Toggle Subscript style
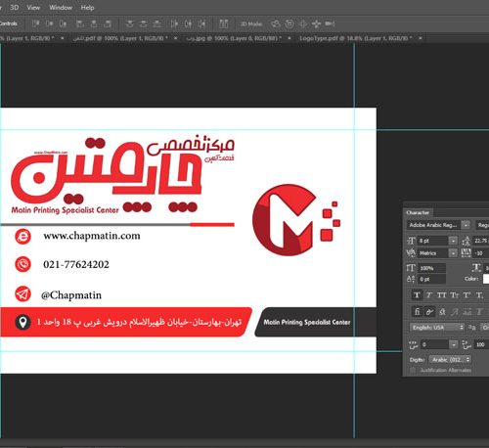 tap(479, 295)
